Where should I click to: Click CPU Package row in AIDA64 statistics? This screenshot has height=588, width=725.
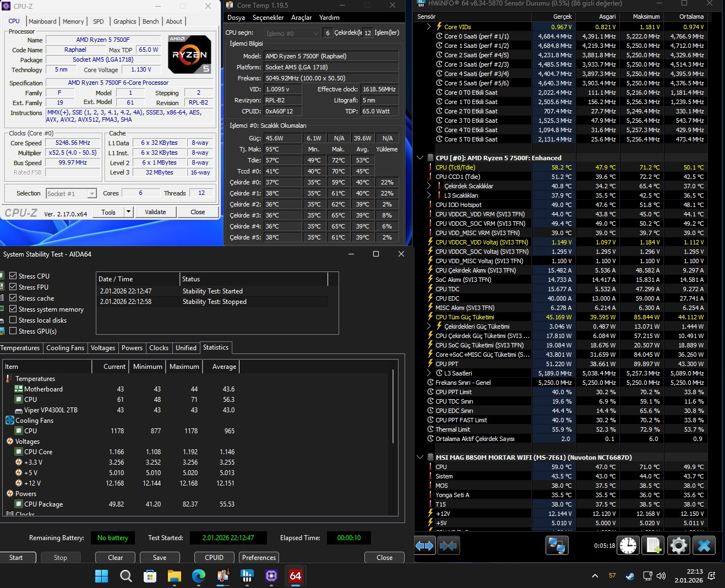coord(120,504)
